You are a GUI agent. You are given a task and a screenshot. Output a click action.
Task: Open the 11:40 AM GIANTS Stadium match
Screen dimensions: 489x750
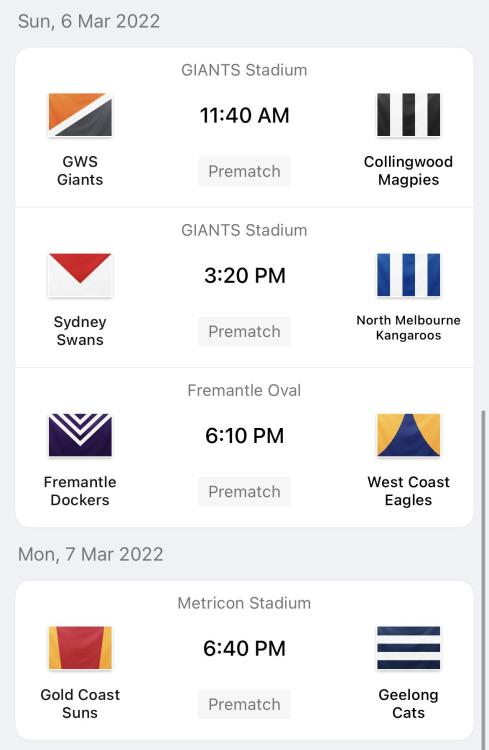click(244, 115)
